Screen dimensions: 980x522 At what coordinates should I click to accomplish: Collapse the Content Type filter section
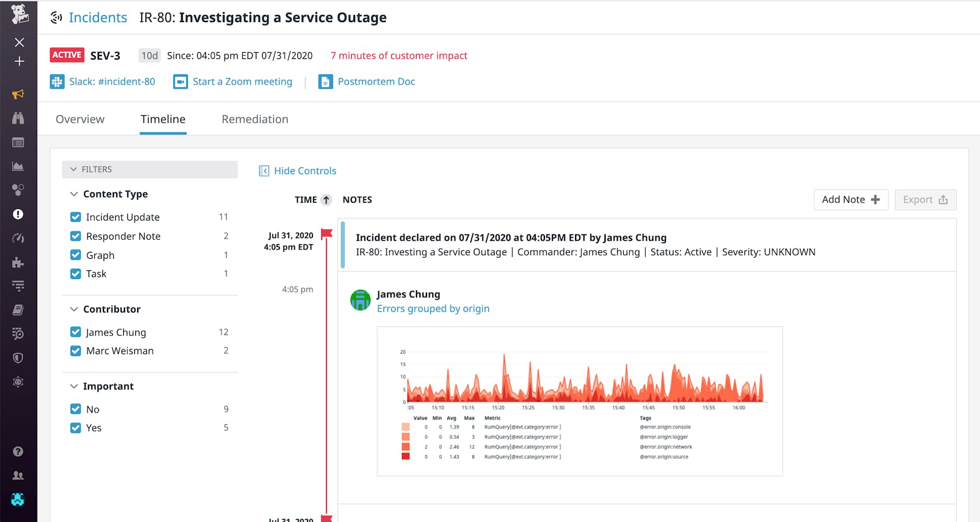click(73, 194)
